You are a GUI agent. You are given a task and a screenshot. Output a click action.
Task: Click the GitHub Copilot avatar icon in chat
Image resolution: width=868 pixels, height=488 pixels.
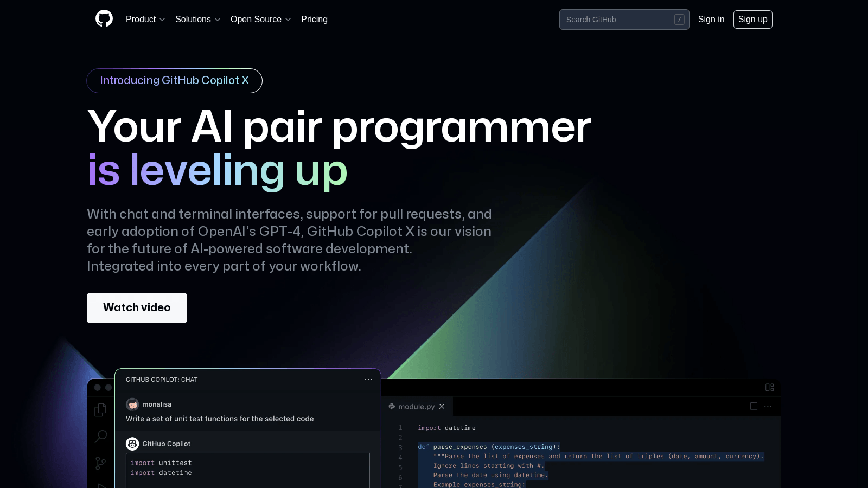tap(132, 444)
